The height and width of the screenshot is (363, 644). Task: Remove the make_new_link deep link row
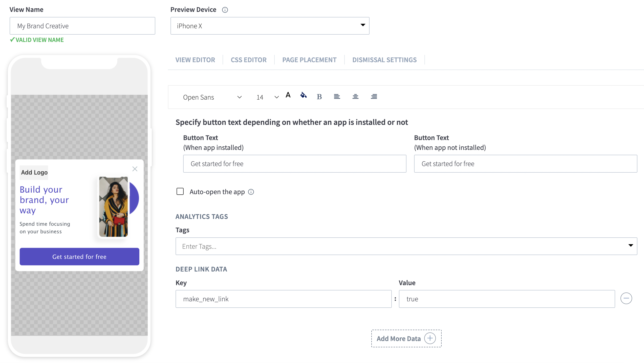pyautogui.click(x=626, y=299)
